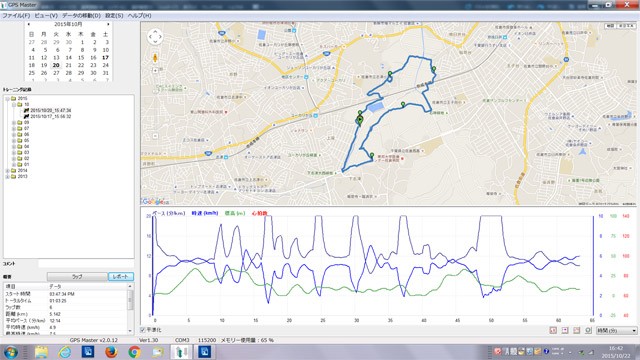The image size is (640, 360).
Task: Toggle the green altitude legend label
Action: 235,213
